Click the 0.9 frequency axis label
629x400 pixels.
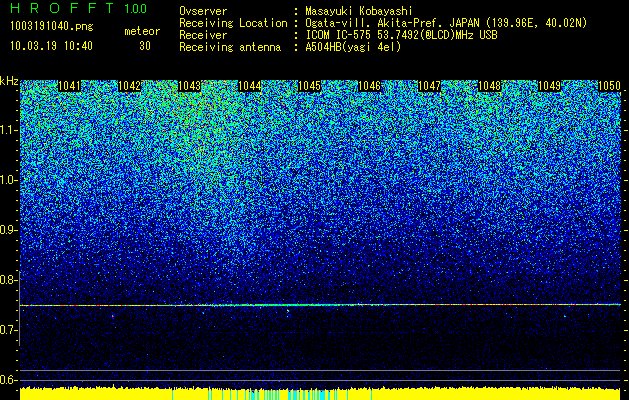[8, 230]
